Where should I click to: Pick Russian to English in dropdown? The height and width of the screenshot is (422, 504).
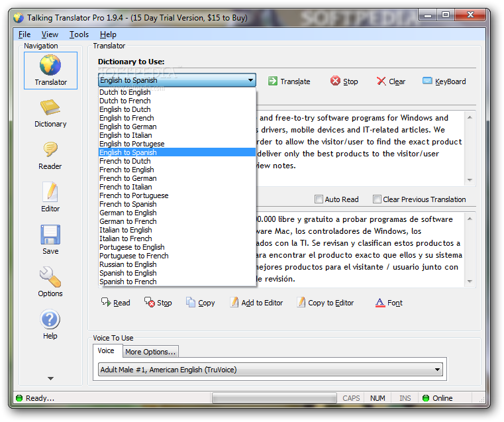tap(177, 264)
